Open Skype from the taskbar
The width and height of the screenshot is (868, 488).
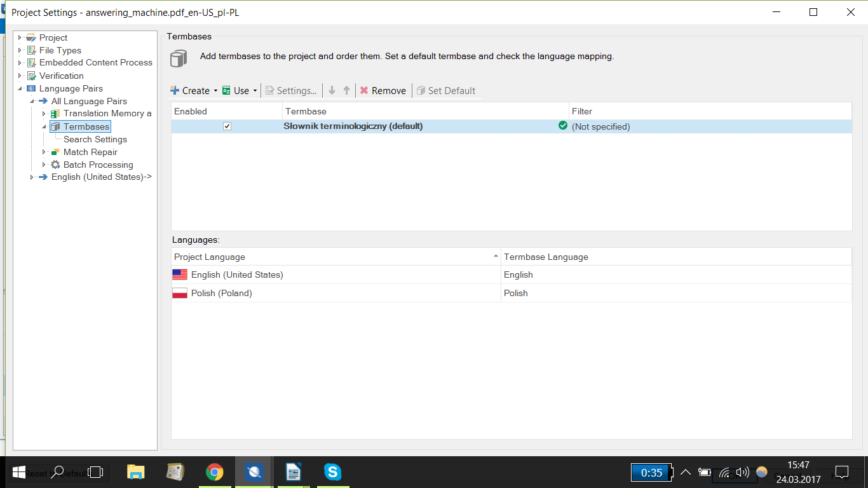tap(332, 472)
